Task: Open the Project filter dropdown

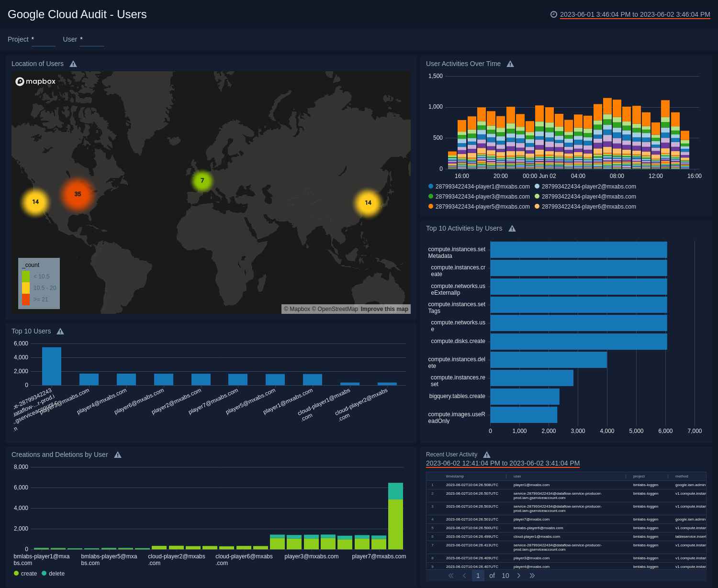Action: pos(43,41)
